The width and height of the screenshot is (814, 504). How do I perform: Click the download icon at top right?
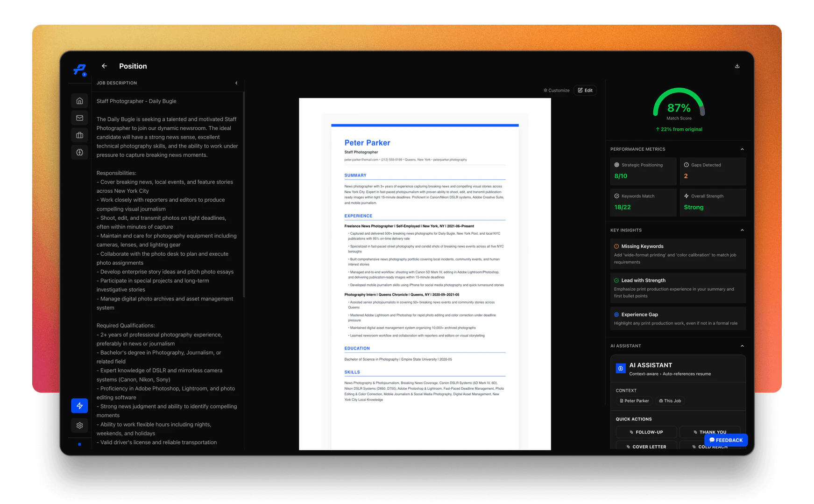point(737,66)
